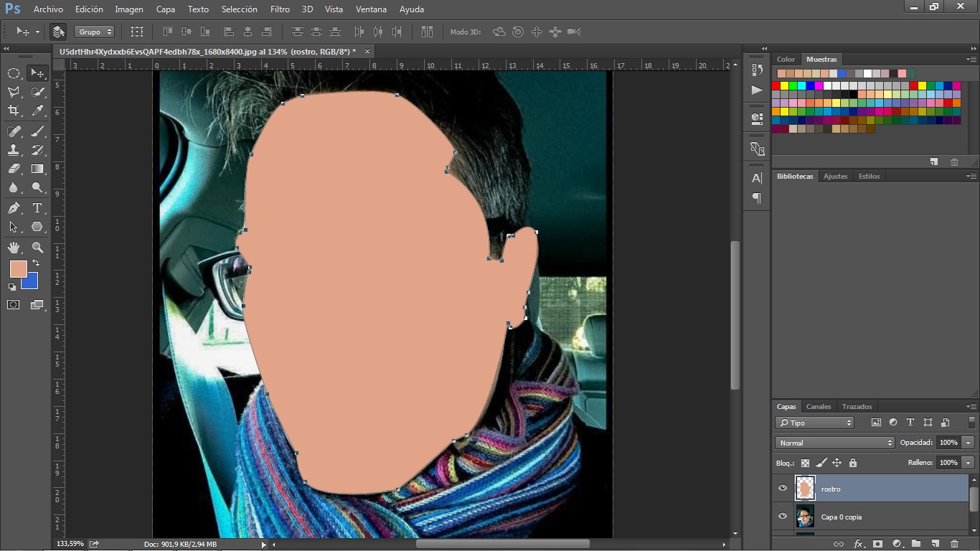The width and height of the screenshot is (980, 551).
Task: Switch to the Ajustes tab
Action: (x=835, y=176)
